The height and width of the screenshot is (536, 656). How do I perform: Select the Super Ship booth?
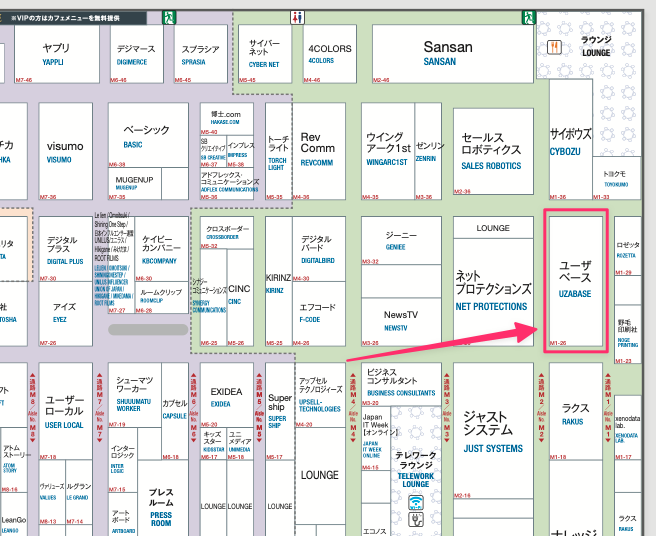click(279, 411)
